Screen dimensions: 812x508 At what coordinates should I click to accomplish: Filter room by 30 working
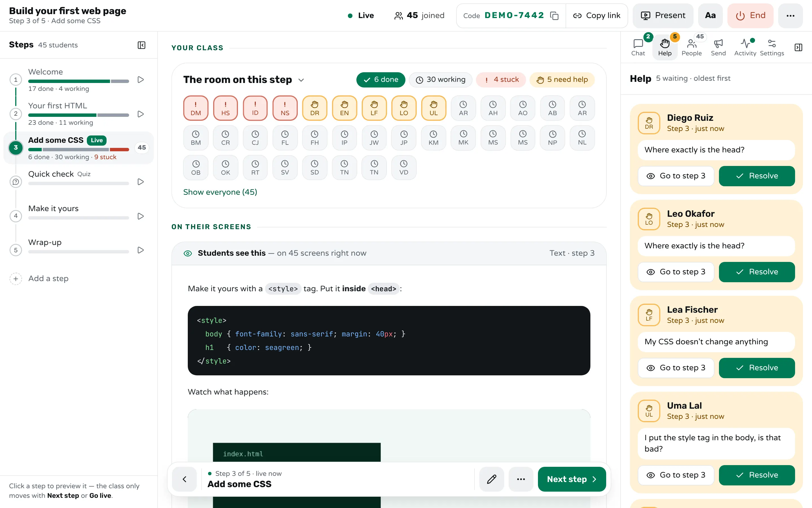click(x=440, y=80)
